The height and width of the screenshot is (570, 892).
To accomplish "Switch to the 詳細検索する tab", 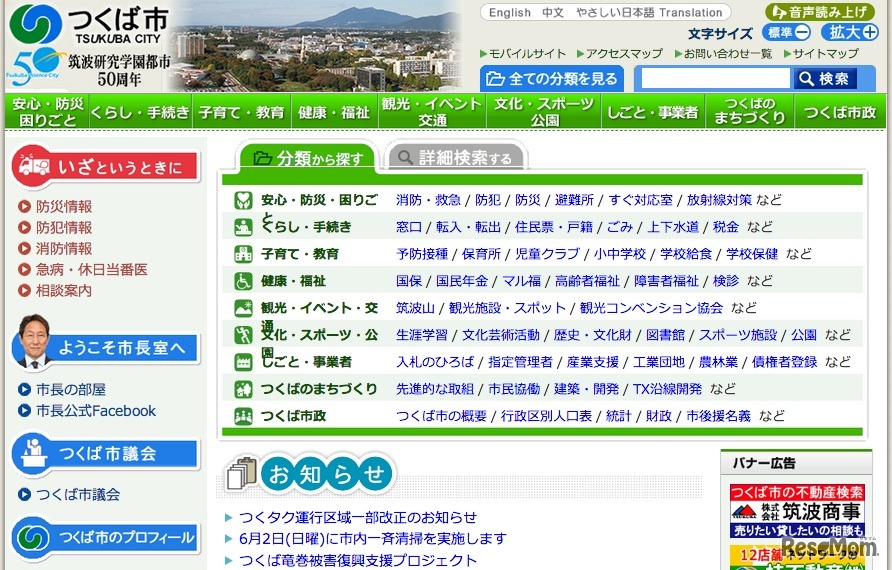I will point(457,156).
